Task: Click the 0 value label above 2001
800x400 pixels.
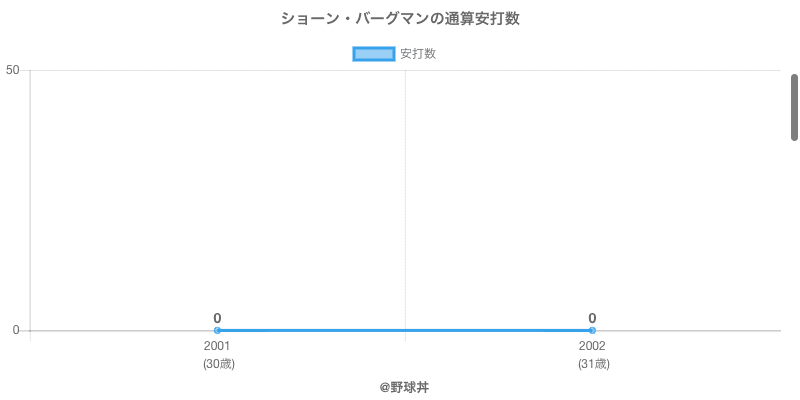Action: coord(217,318)
